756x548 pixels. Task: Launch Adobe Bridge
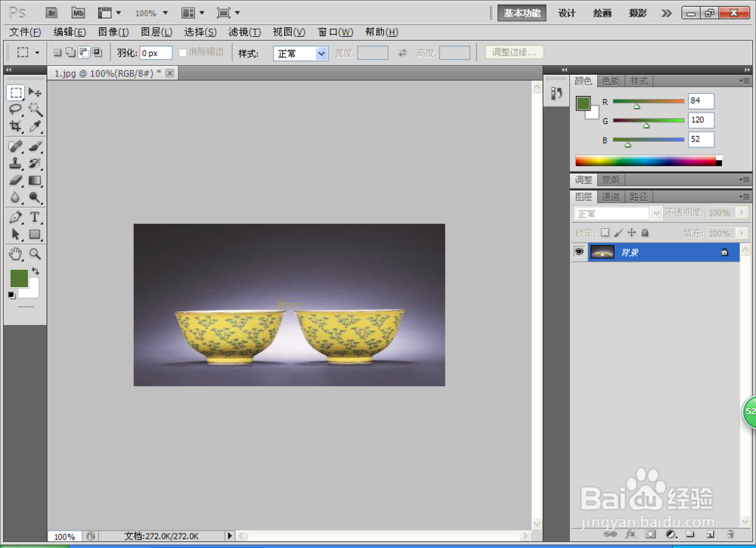point(51,13)
